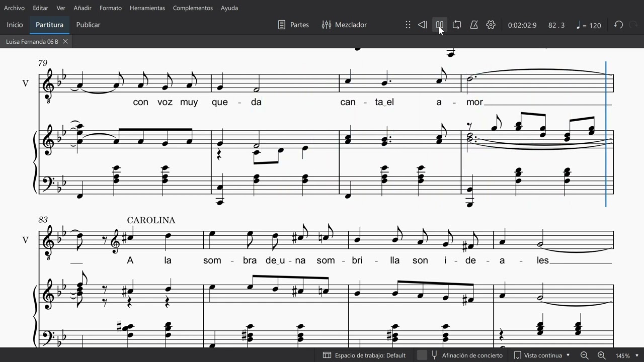Open the Complementos menu

pyautogui.click(x=193, y=8)
